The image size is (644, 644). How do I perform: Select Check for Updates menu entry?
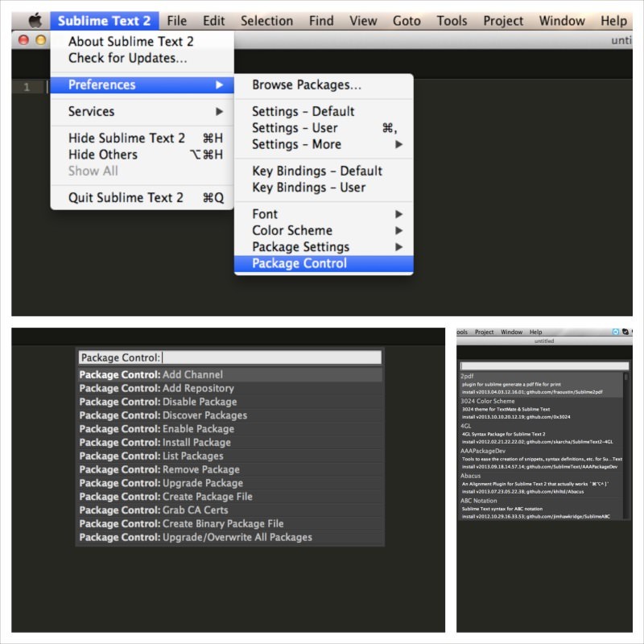click(142, 58)
